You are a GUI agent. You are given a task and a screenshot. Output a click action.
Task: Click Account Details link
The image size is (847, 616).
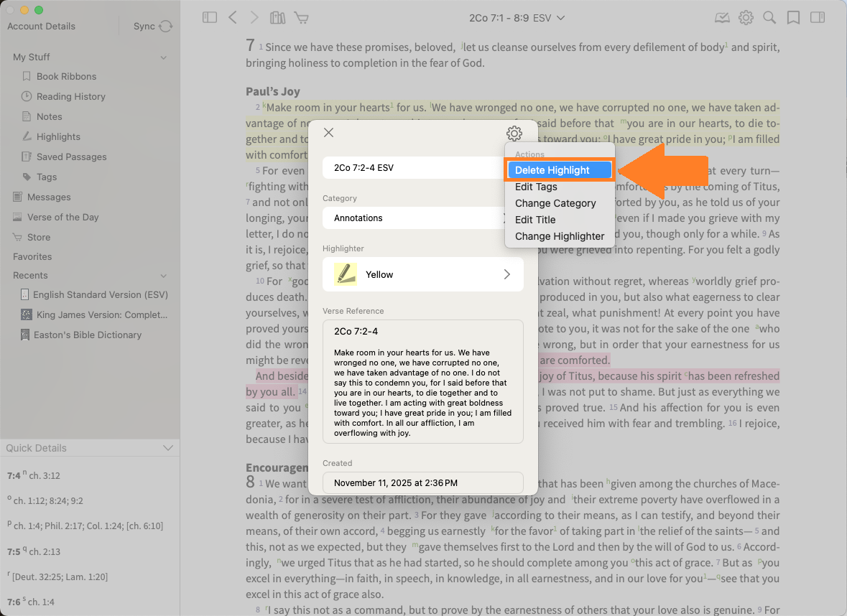pyautogui.click(x=41, y=27)
